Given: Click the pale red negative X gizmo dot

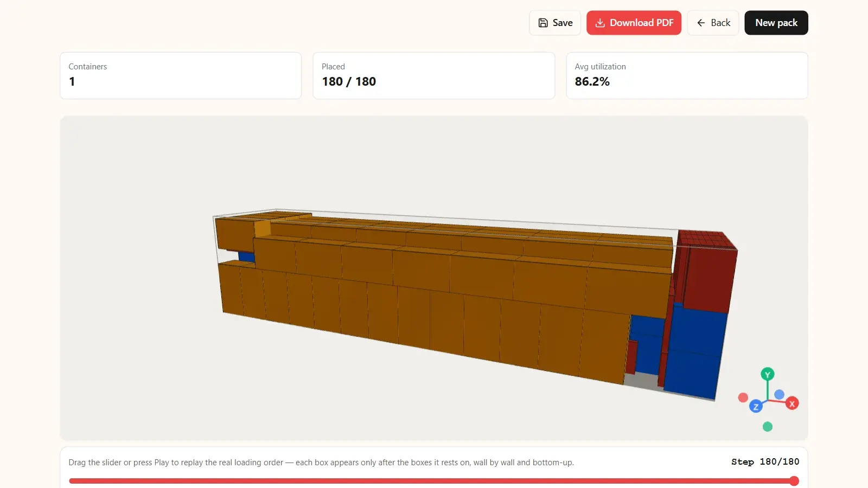Looking at the screenshot, I should pos(743,397).
